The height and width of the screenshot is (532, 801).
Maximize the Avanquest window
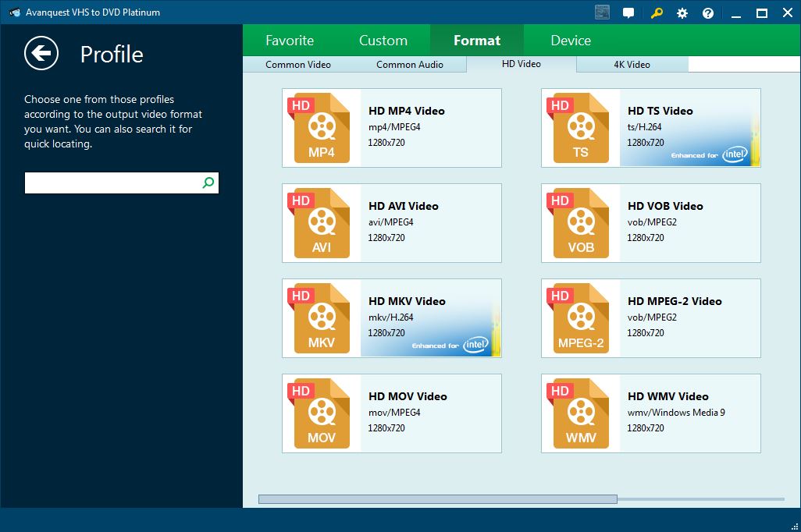(x=762, y=13)
